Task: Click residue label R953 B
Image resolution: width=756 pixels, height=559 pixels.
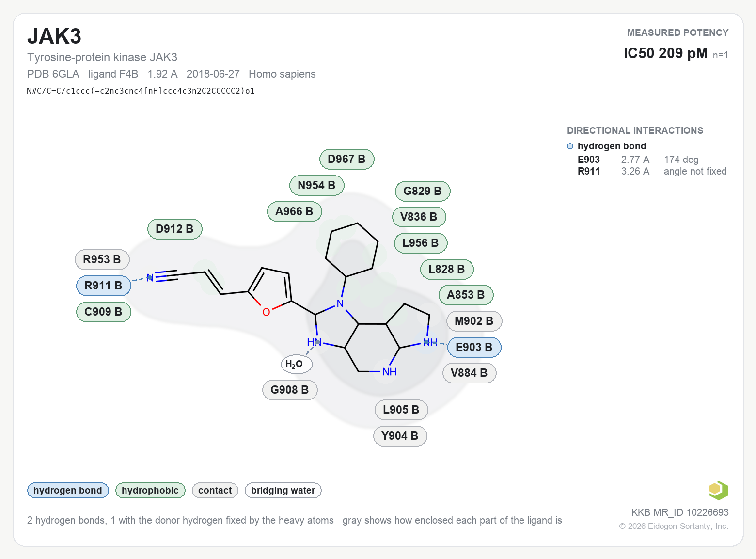Action: (x=102, y=259)
